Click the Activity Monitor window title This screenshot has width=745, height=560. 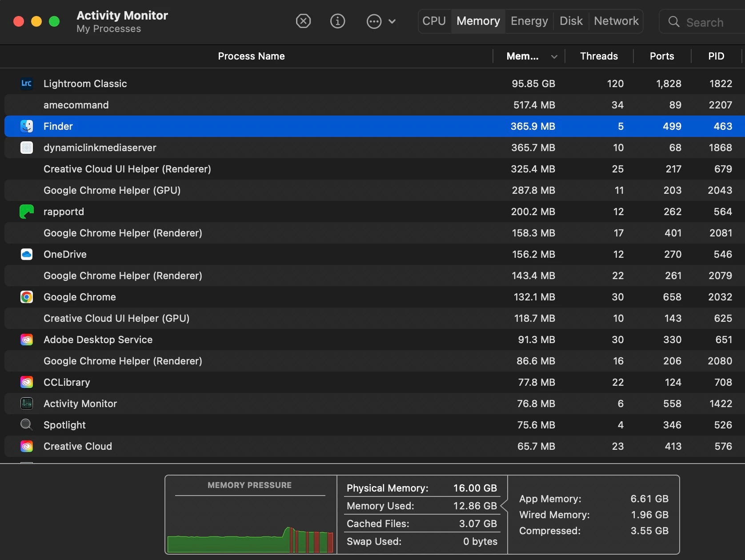122,15
